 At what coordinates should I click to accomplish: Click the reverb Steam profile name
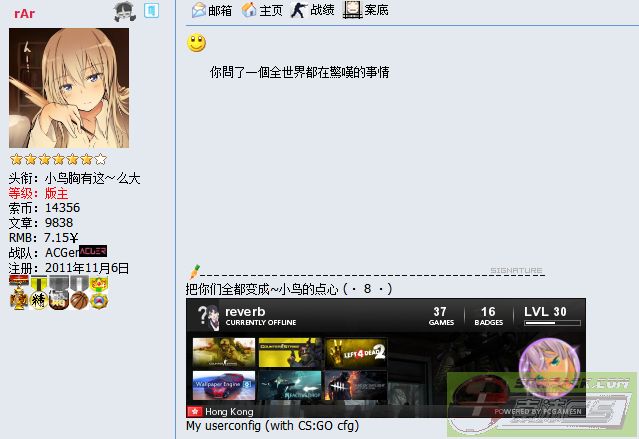243,312
